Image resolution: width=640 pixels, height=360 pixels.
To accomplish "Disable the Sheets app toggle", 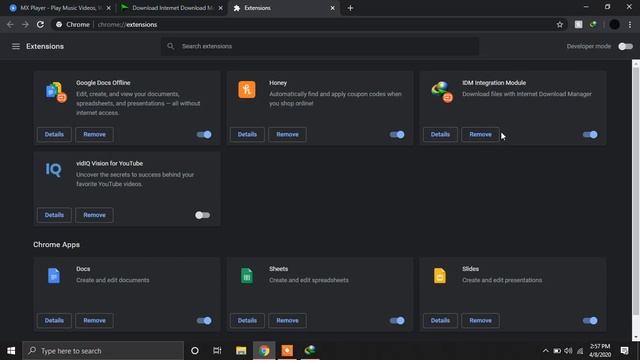I will [397, 321].
